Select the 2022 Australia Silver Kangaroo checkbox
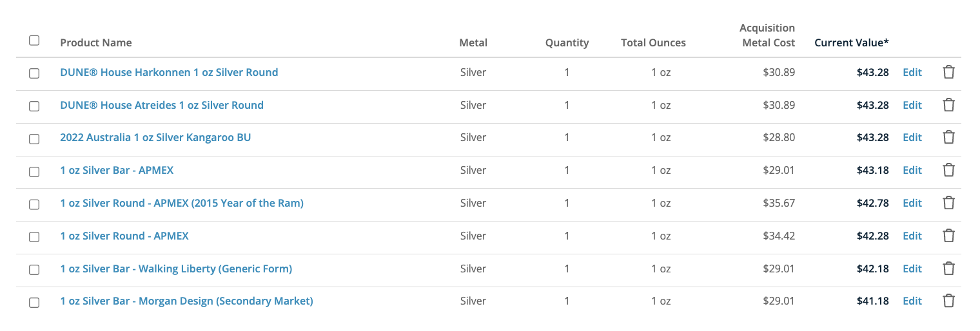The height and width of the screenshot is (331, 980). 34,138
